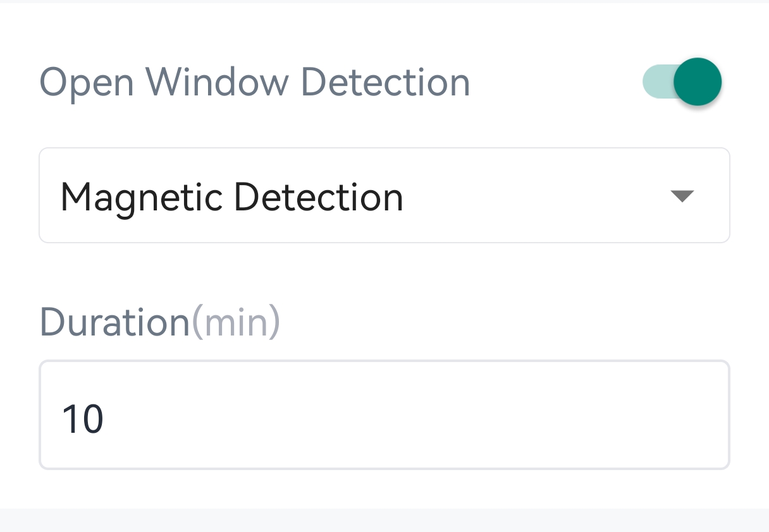Click the value 10 in Duration field
This screenshot has height=532, width=769.
[83, 419]
